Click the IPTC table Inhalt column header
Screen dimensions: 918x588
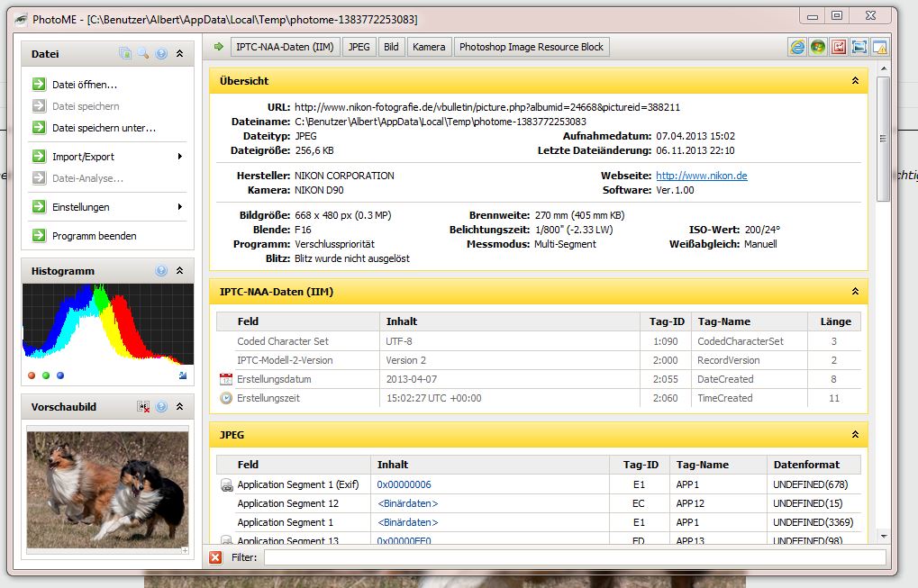tap(510, 321)
